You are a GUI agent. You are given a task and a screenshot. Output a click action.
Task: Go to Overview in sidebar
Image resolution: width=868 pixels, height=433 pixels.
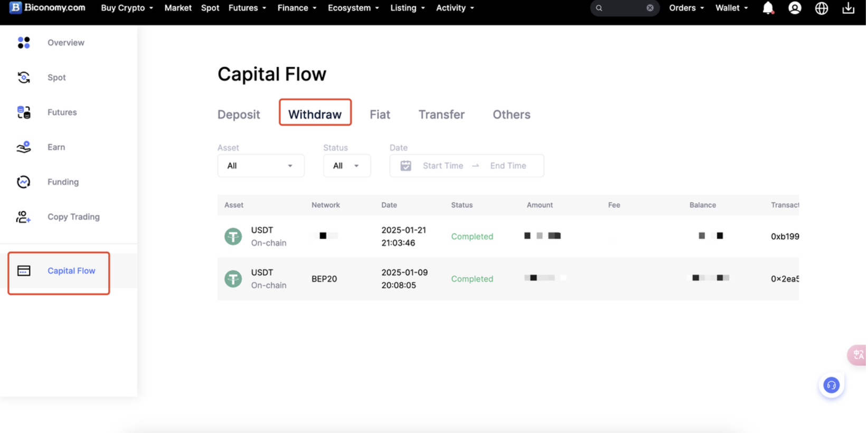[x=65, y=43]
